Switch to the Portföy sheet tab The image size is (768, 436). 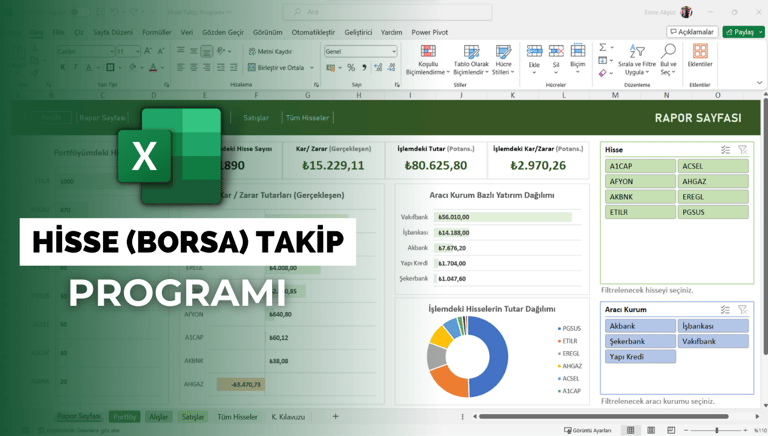pos(124,417)
